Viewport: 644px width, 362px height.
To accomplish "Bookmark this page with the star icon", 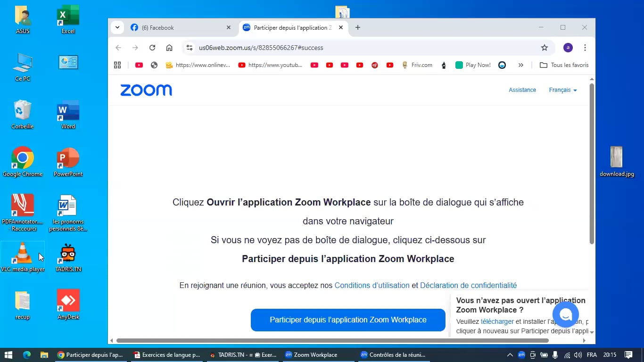I will (x=545, y=48).
